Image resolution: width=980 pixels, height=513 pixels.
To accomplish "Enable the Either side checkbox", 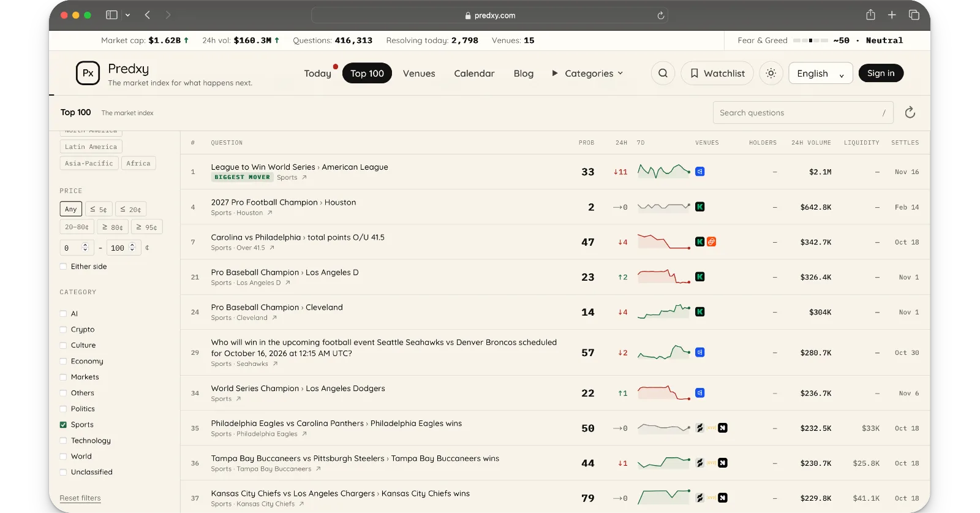I will [x=63, y=266].
